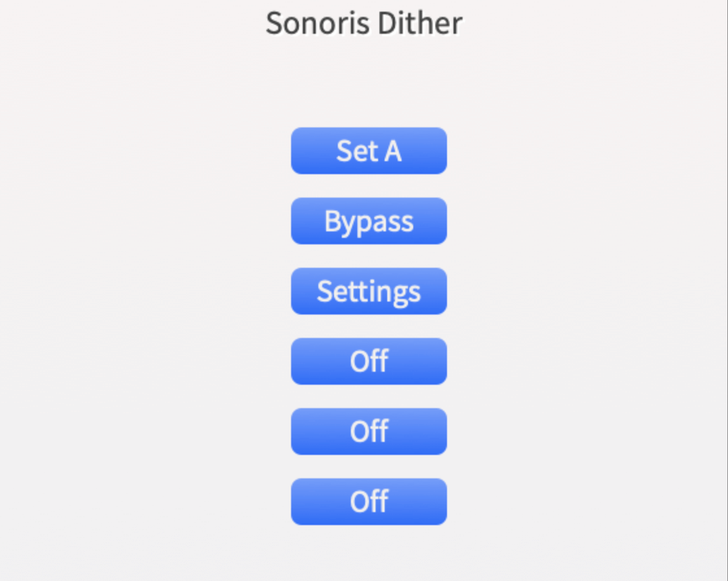
Task: Turn on the lowest Off button
Action: (369, 502)
